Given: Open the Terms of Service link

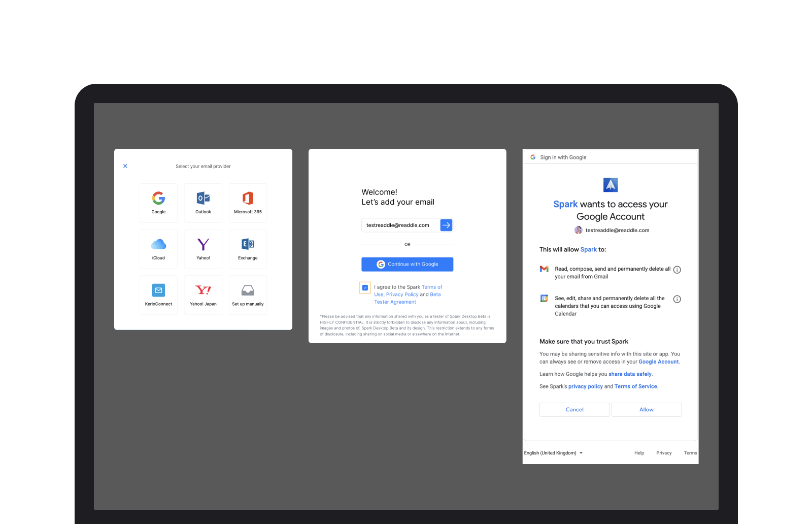Looking at the screenshot, I should point(635,386).
